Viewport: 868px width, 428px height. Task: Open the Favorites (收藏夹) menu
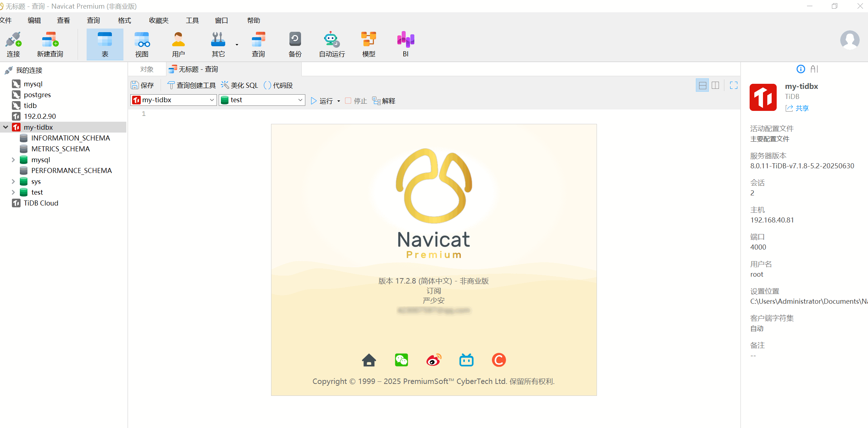coord(158,20)
